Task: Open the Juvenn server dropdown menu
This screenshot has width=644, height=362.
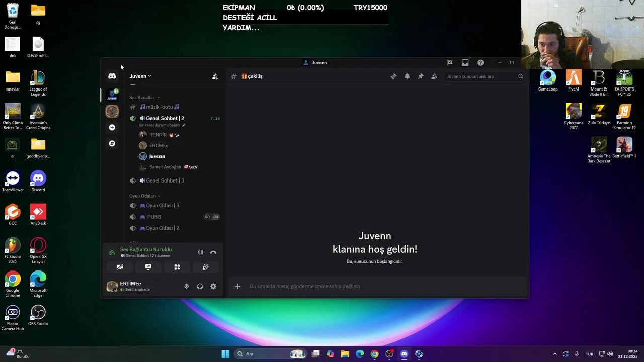Action: [140, 76]
